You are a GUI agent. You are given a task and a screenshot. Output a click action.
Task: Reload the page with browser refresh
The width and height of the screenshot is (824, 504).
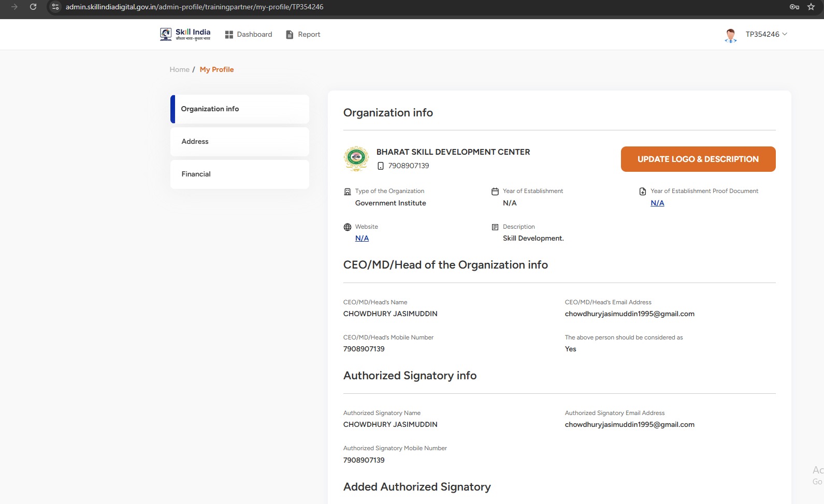click(x=33, y=7)
